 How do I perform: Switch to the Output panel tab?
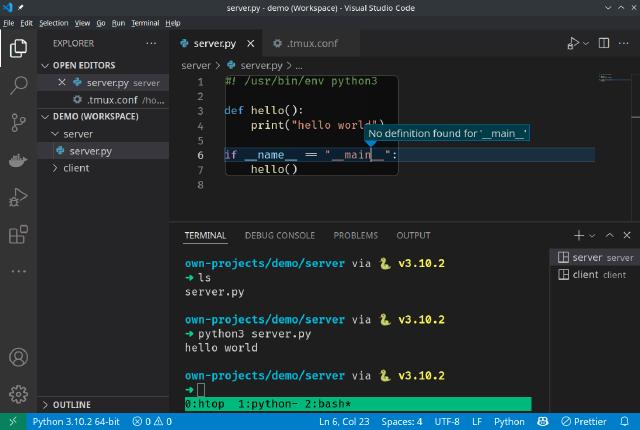coord(413,235)
